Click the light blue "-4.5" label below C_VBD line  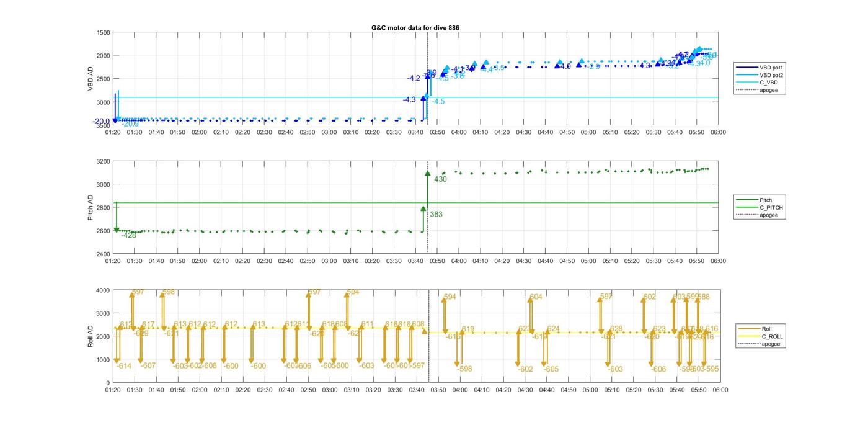pyautogui.click(x=438, y=101)
